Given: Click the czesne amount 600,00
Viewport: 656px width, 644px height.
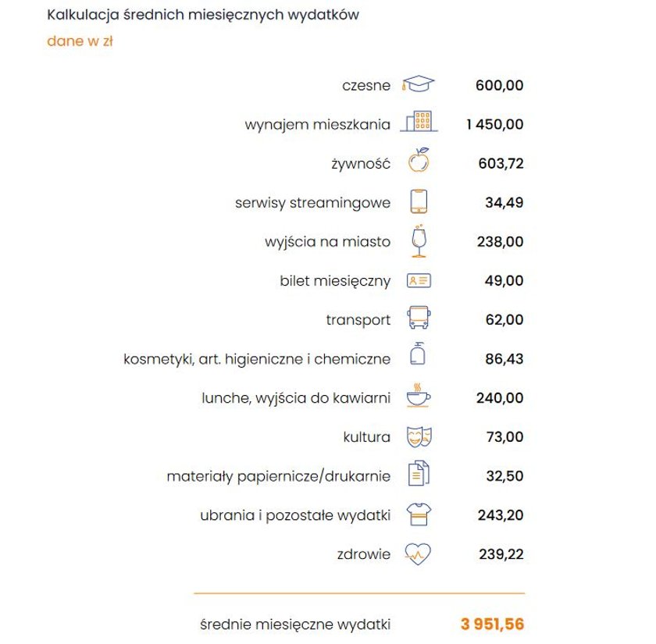Looking at the screenshot, I should [500, 85].
